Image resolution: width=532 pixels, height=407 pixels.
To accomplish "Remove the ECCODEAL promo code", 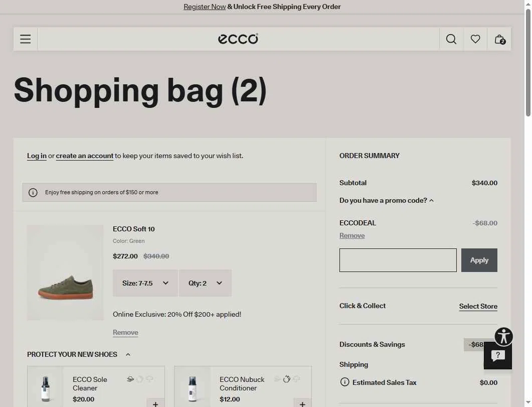I will point(352,235).
